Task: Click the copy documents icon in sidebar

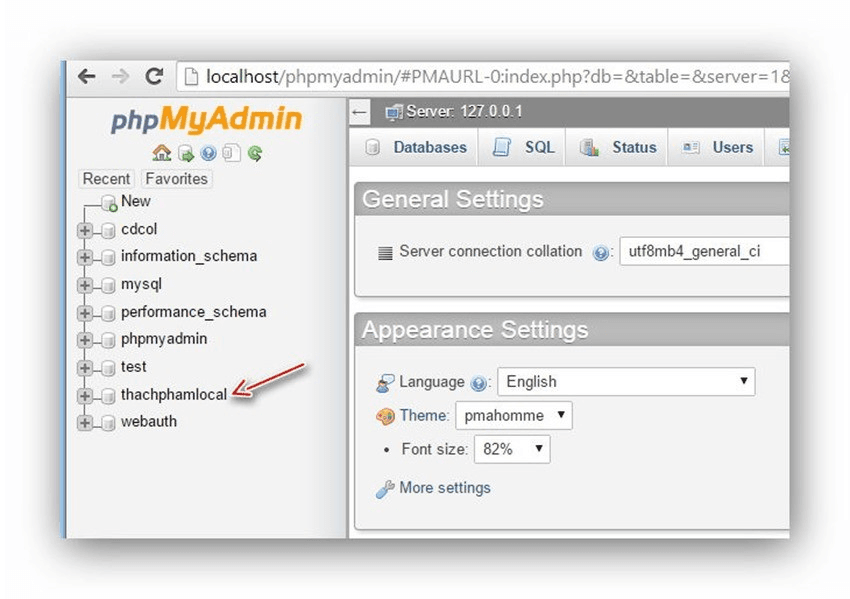Action: (231, 153)
